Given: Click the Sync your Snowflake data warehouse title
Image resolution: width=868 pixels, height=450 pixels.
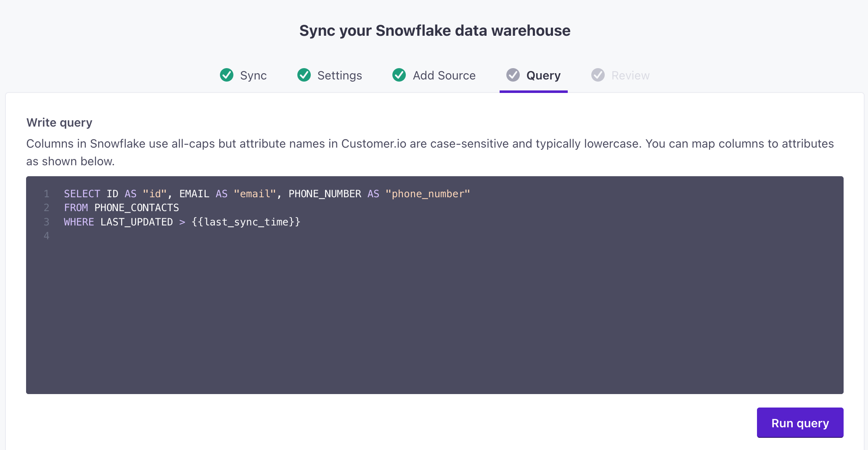Looking at the screenshot, I should (x=435, y=31).
